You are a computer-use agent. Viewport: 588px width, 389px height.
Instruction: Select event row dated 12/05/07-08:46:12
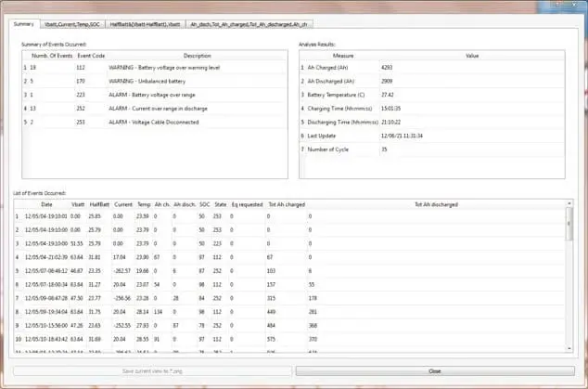point(289,271)
